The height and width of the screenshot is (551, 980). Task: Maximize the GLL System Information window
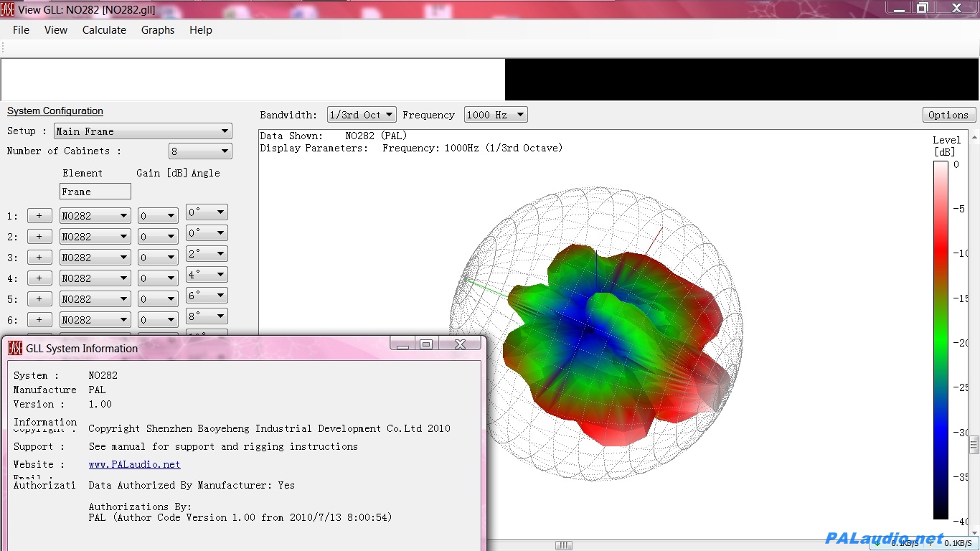(426, 344)
